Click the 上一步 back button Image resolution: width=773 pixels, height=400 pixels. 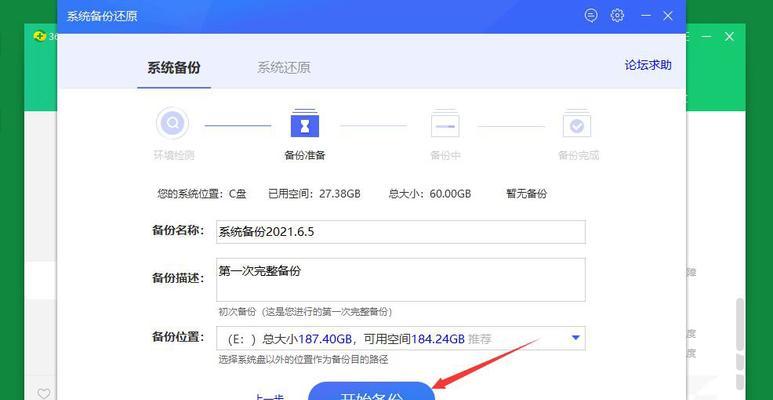coord(269,396)
